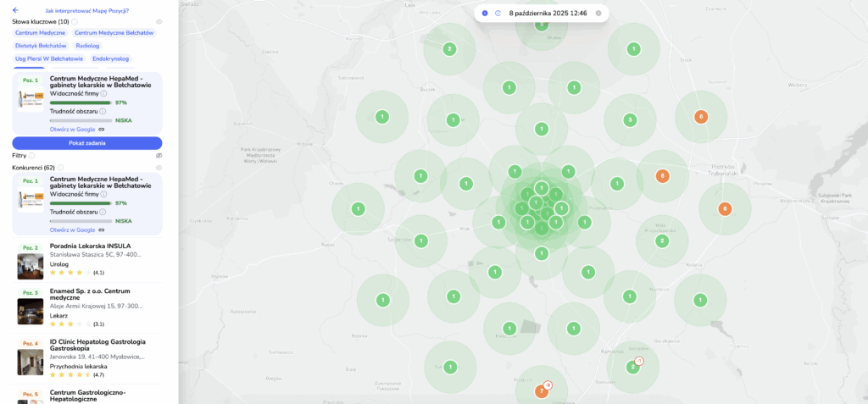
Task: Click NISKA difficulty bar in top card
Action: (x=81, y=120)
